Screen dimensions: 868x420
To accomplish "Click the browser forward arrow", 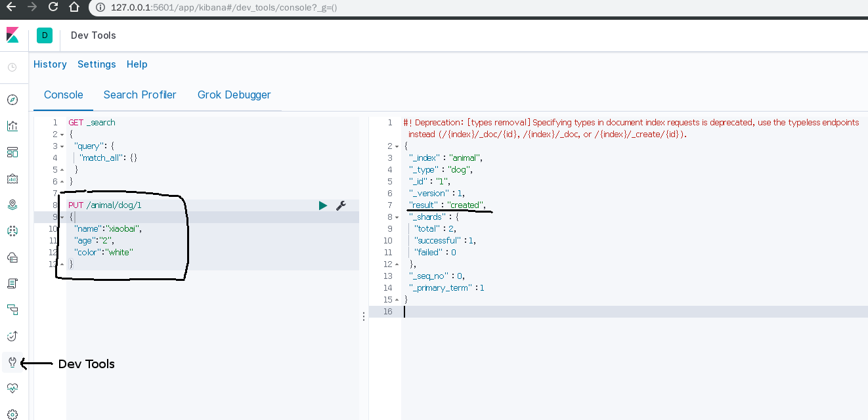I will coord(32,7).
